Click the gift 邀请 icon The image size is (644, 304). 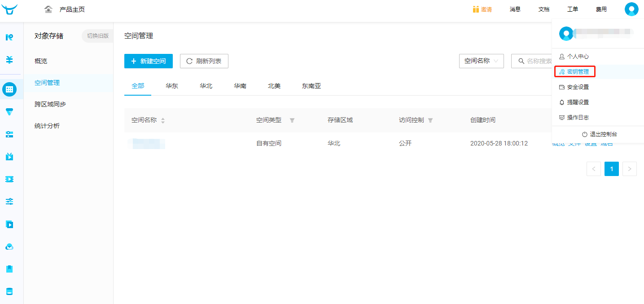click(x=476, y=9)
